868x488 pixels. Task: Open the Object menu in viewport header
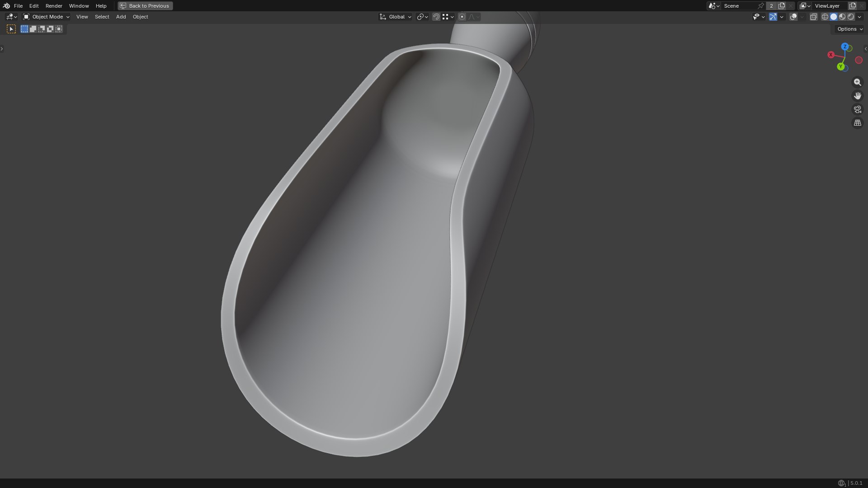pyautogui.click(x=140, y=17)
